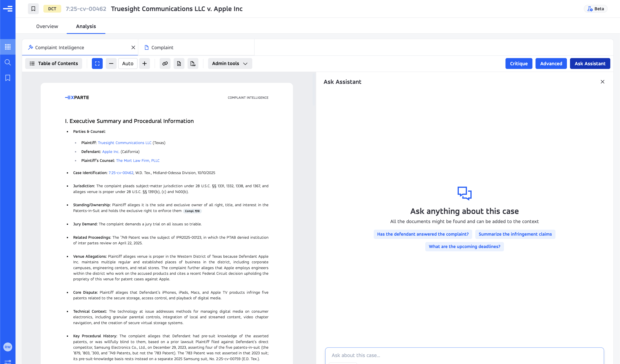620x364 pixels.
Task: Zoom in with the plus button
Action: click(144, 64)
